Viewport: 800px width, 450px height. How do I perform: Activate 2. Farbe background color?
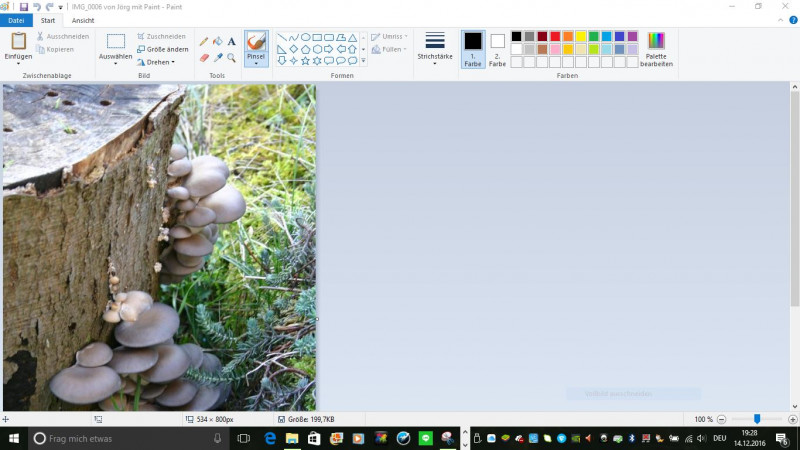tap(497, 47)
